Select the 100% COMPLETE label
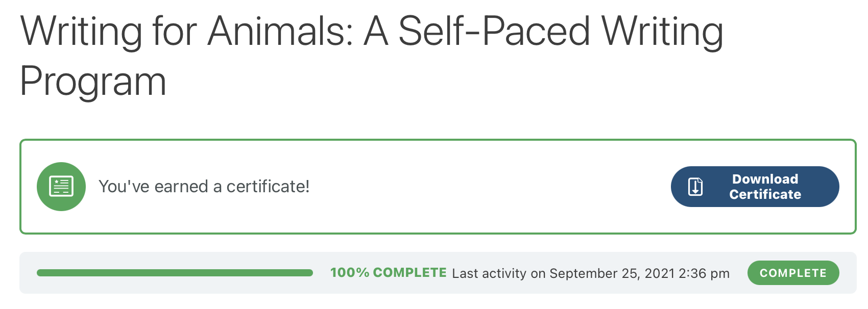 (388, 273)
